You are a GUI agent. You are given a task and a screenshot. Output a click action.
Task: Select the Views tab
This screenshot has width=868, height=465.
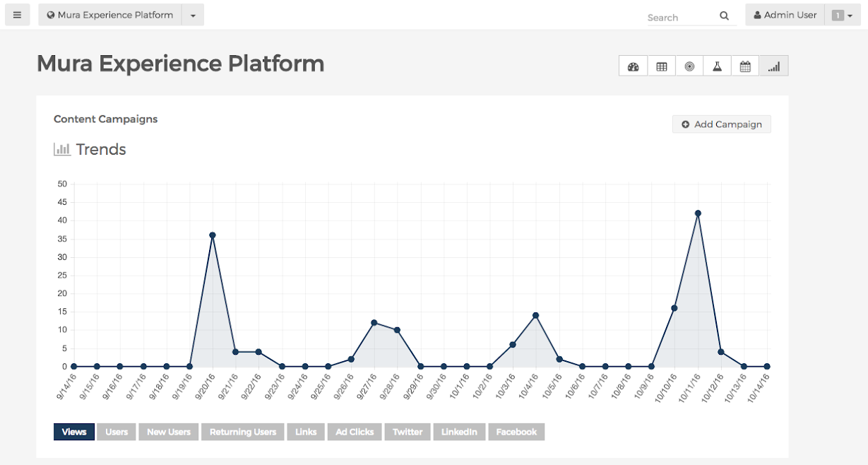(74, 432)
